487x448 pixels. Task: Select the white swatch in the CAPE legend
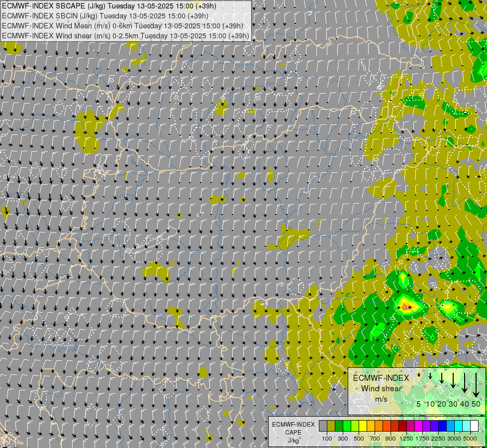(x=474, y=426)
